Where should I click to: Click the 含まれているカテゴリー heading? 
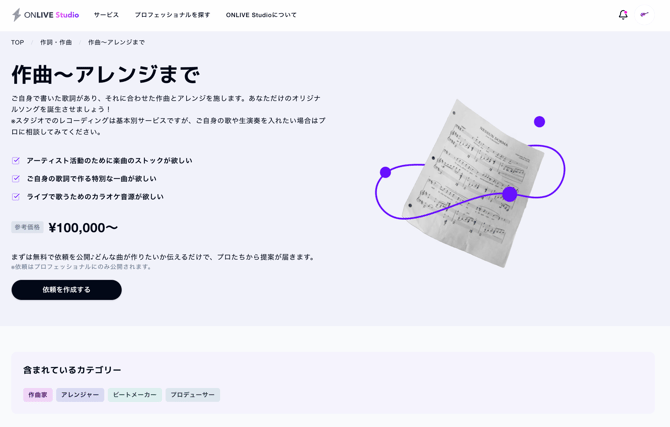[72, 370]
